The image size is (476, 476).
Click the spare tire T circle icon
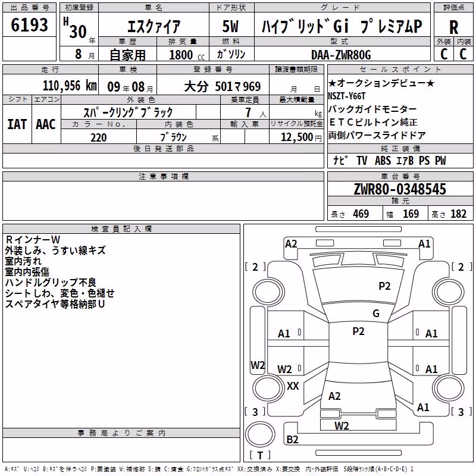click(x=260, y=434)
